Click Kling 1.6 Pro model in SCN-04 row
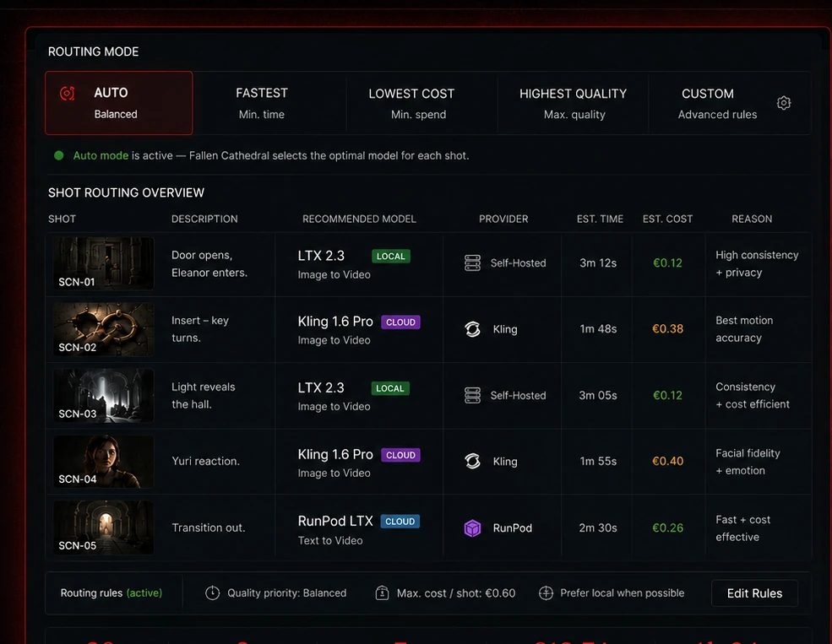The height and width of the screenshot is (644, 832). 335,454
